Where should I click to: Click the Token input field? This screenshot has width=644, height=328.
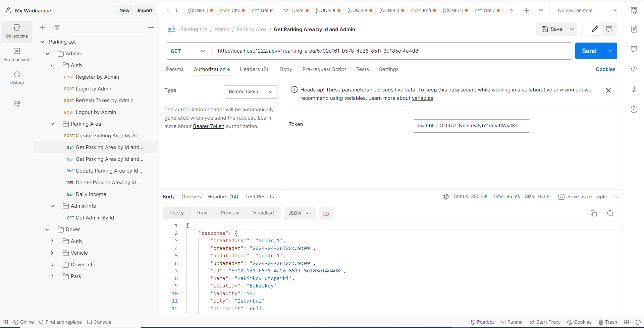point(472,126)
